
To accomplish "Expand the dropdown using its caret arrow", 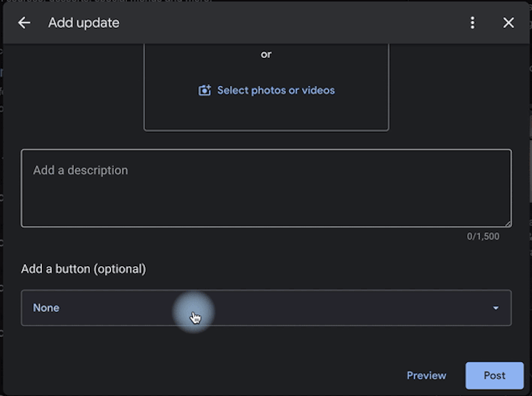I will point(495,308).
